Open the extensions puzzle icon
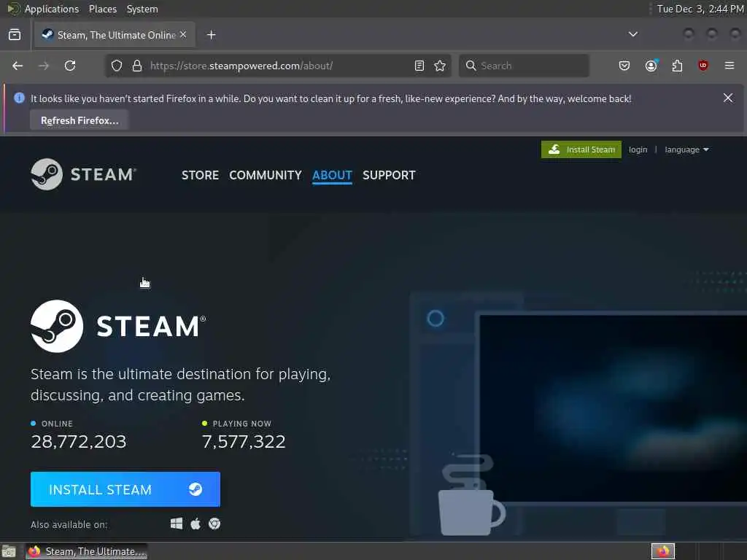Viewport: 747px width, 560px height. pos(677,66)
